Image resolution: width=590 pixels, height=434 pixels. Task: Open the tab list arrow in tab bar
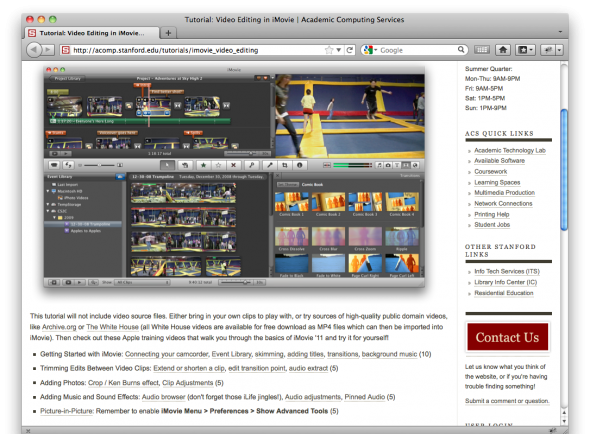pyautogui.click(x=560, y=32)
